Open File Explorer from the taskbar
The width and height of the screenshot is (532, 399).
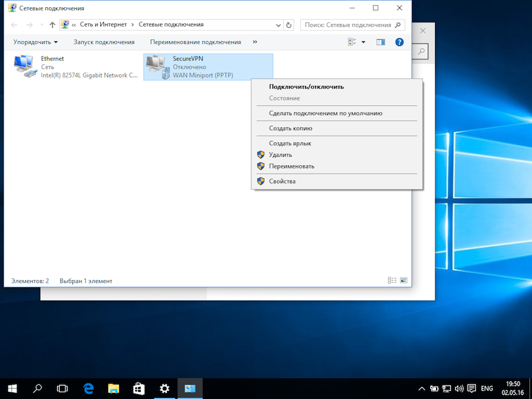click(x=114, y=388)
